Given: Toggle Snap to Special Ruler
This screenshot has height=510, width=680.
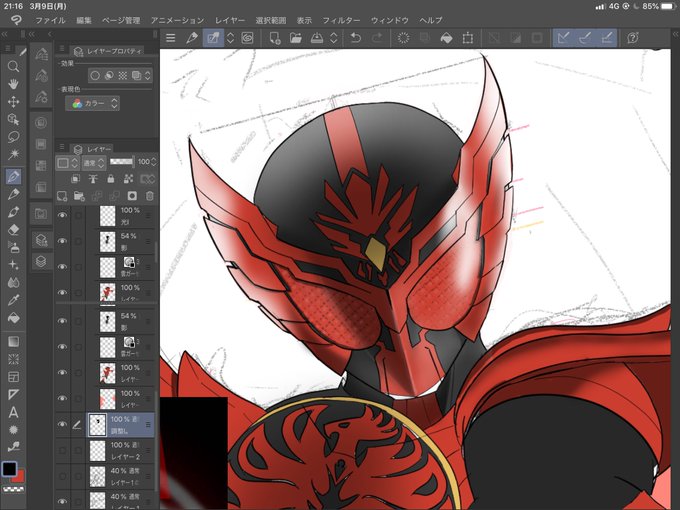Looking at the screenshot, I should pos(585,38).
